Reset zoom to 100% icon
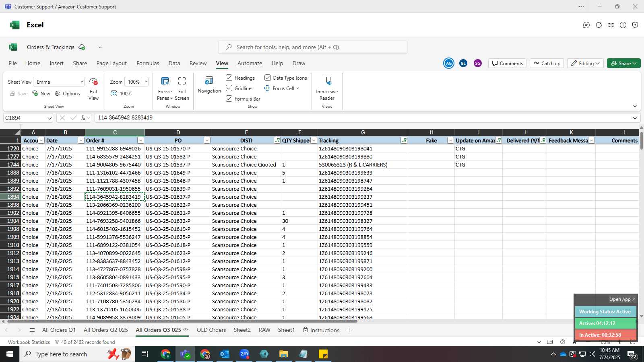 [x=114, y=93]
